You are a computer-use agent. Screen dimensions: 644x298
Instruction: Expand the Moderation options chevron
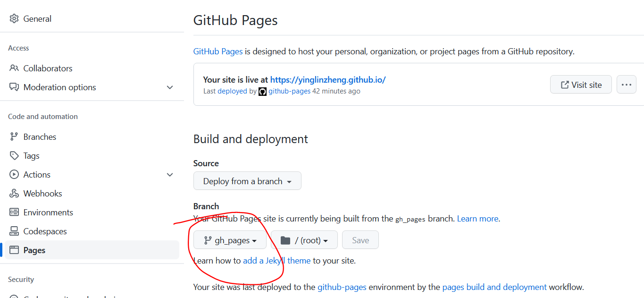[x=170, y=87]
